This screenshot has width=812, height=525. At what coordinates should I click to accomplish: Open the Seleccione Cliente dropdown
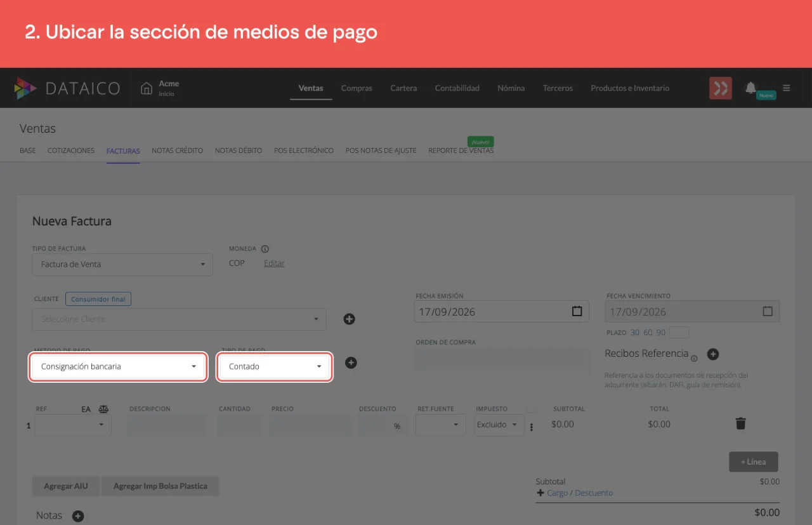(x=180, y=319)
